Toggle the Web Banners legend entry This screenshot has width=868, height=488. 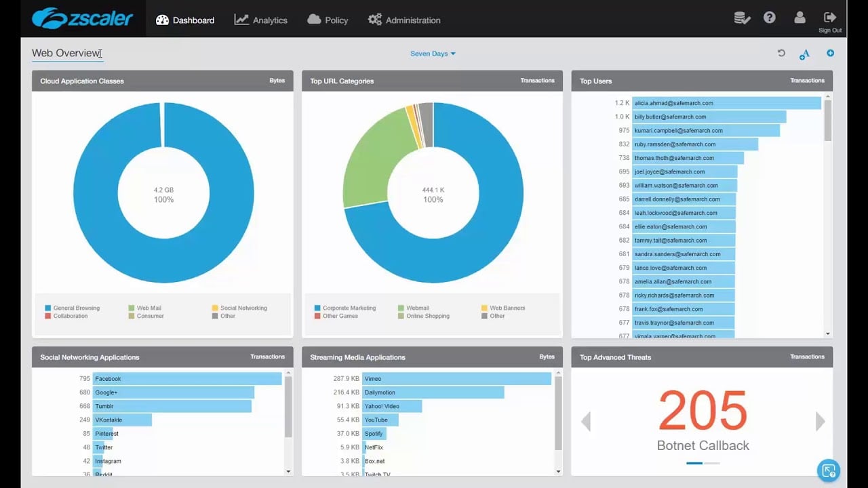pos(503,308)
